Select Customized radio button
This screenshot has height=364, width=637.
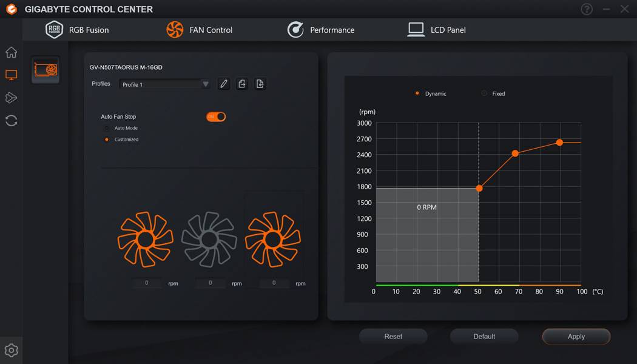click(107, 140)
